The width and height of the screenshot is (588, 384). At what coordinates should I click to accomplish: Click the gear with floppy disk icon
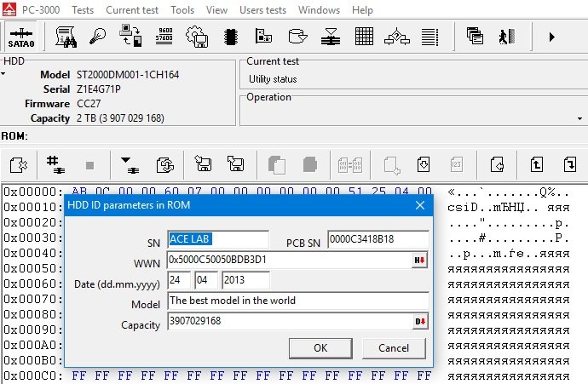[x=197, y=37]
